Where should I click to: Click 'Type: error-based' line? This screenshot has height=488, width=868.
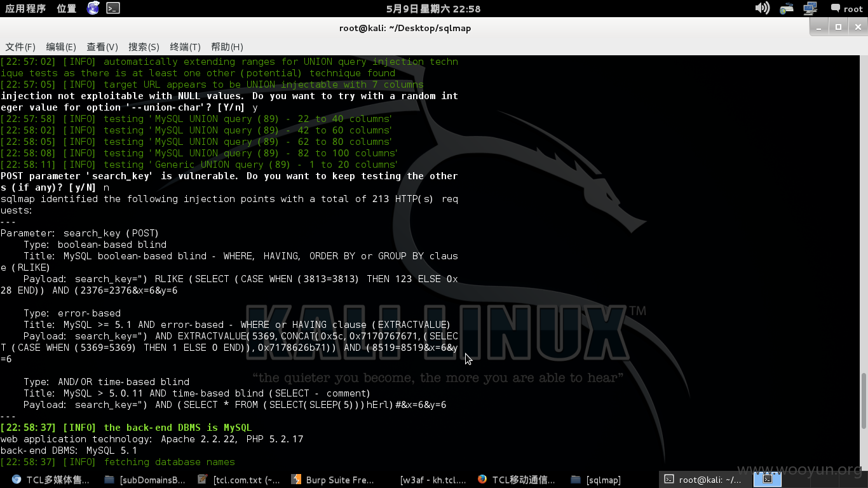click(x=72, y=313)
